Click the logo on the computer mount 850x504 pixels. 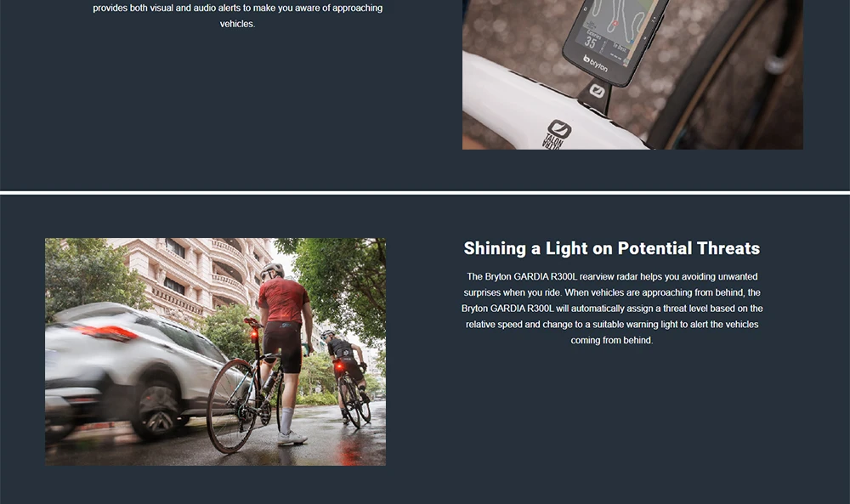point(597,90)
